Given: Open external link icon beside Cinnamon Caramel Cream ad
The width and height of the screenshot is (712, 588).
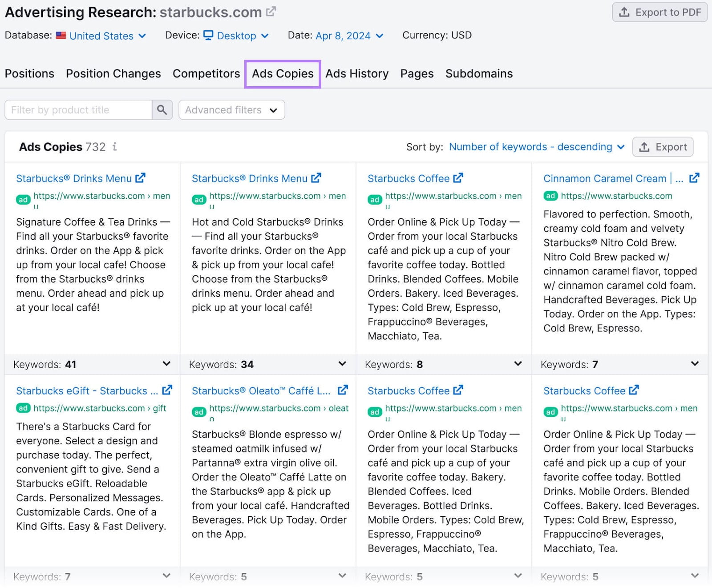Looking at the screenshot, I should point(694,178).
